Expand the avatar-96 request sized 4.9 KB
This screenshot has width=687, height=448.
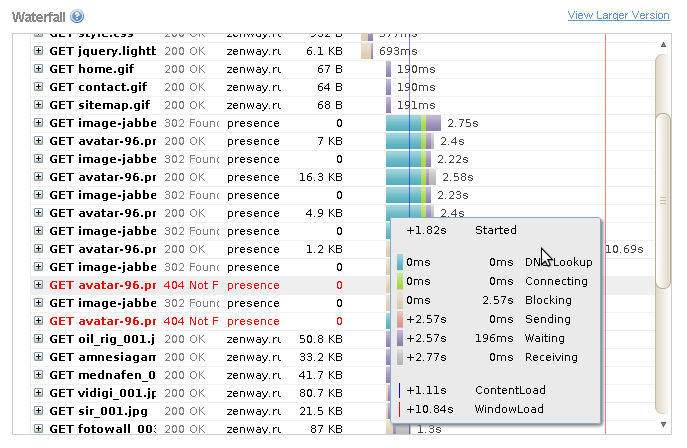pyautogui.click(x=39, y=212)
